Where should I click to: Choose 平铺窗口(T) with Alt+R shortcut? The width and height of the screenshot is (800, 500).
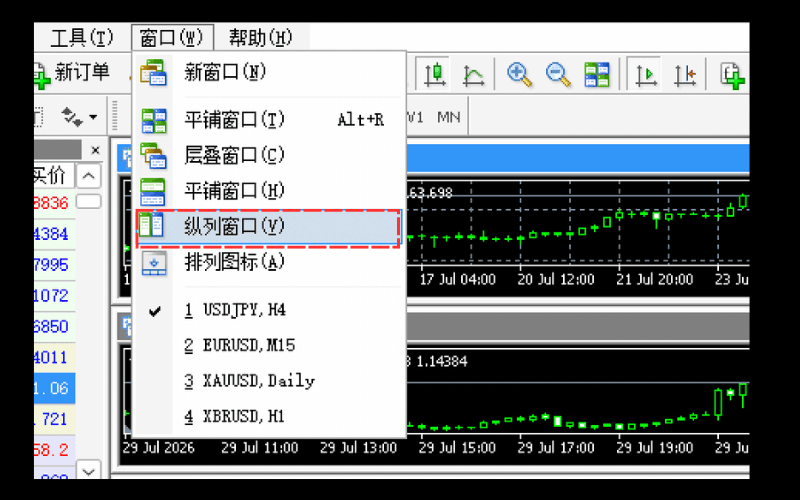(269, 120)
